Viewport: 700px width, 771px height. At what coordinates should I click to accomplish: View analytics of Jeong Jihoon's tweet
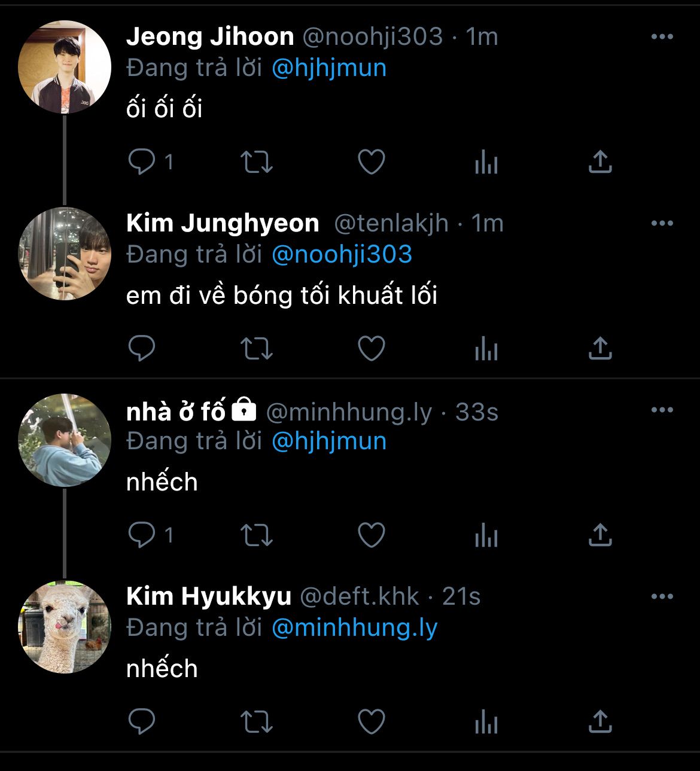click(486, 162)
